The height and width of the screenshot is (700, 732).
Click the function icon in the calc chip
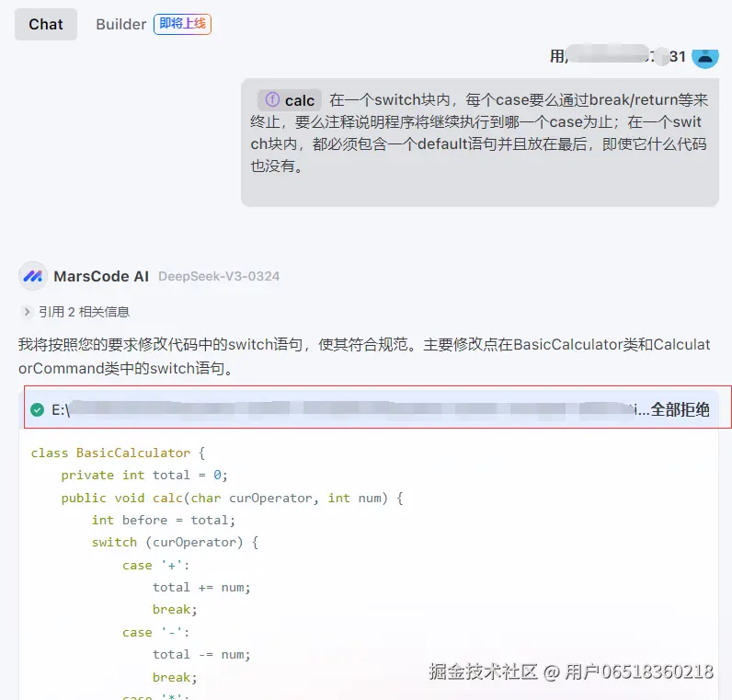272,100
